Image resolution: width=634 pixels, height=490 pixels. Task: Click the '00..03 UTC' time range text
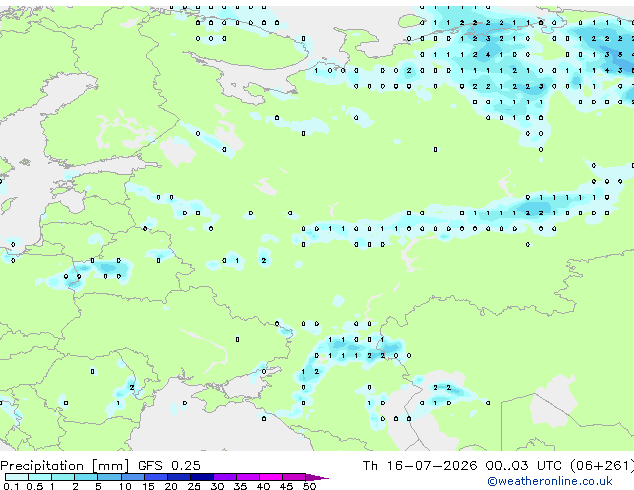524,466
